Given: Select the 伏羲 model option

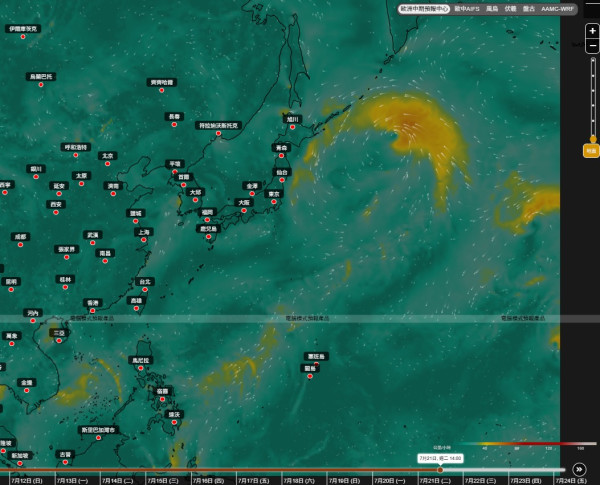Looking at the screenshot, I should coord(510,9).
